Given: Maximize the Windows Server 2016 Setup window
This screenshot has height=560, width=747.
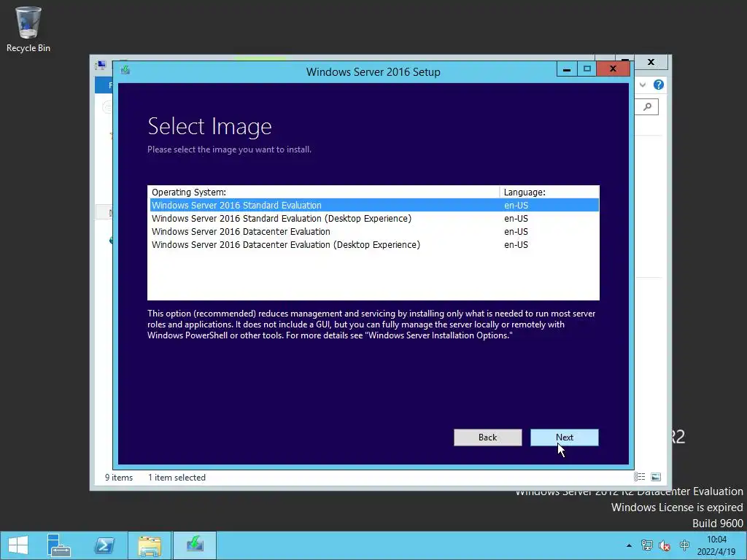Looking at the screenshot, I should point(587,69).
